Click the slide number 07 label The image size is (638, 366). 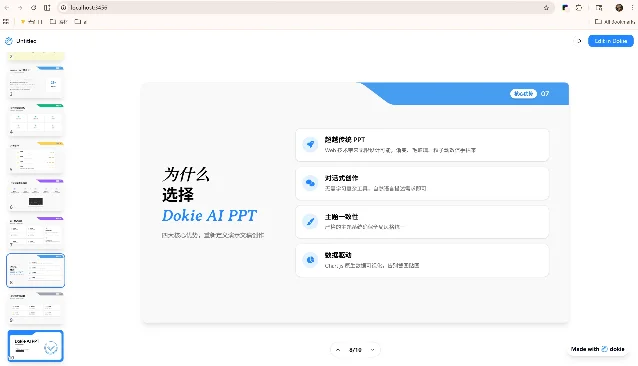[x=545, y=94]
